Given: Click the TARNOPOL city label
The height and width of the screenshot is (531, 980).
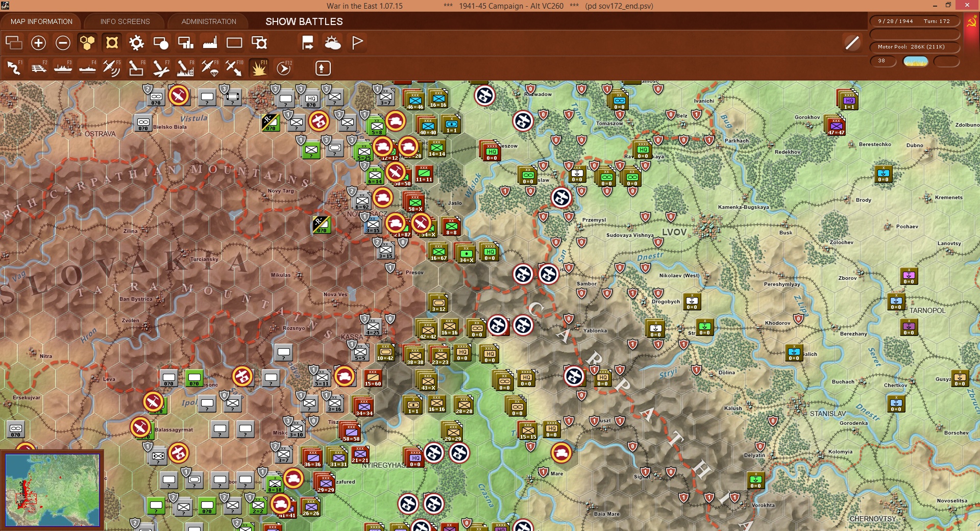Looking at the screenshot, I should click(x=927, y=310).
